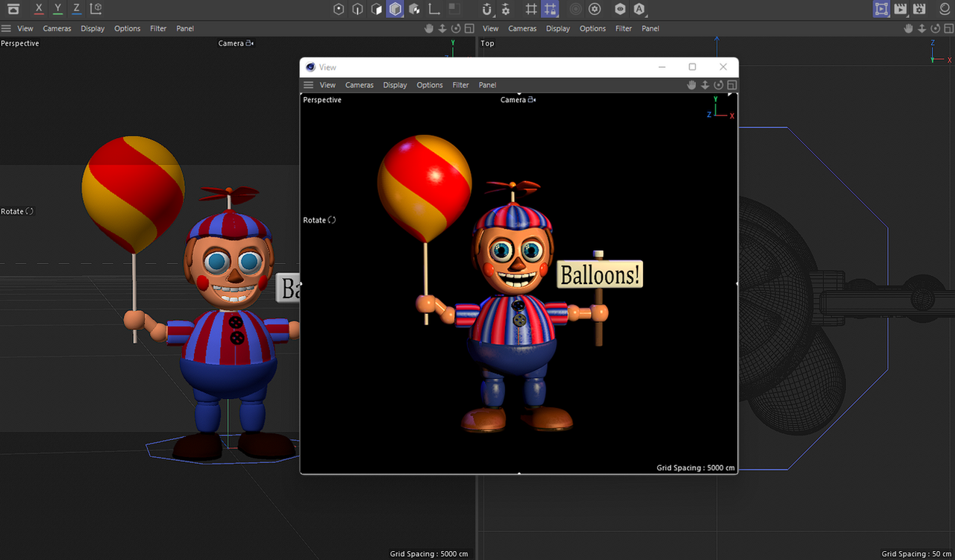This screenshot has width=955, height=560.
Task: Open Render Settings clapperboard gear icon
Action: pos(919,9)
